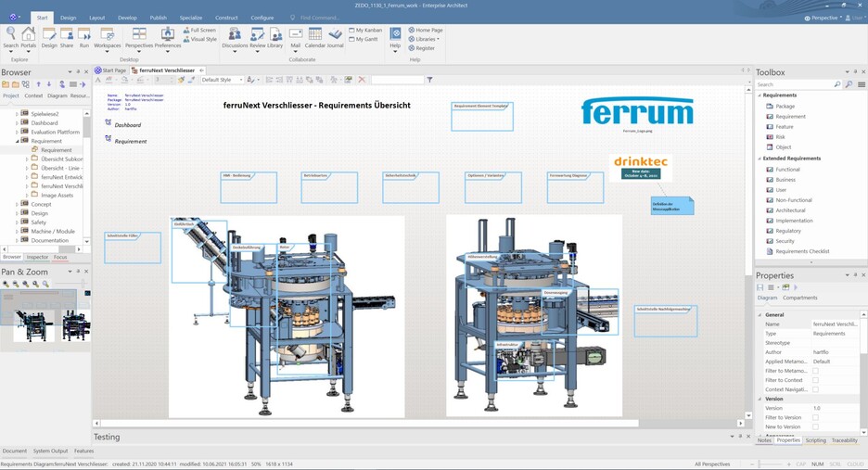Click the Browser move down arrow icon
The width and height of the screenshot is (868, 470).
point(49,84)
